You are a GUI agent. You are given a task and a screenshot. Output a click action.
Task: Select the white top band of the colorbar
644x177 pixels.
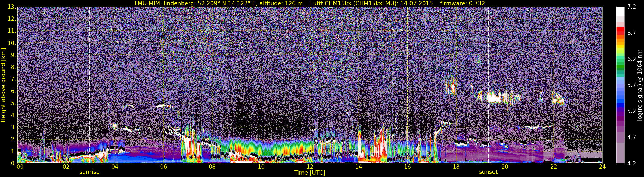[620, 11]
